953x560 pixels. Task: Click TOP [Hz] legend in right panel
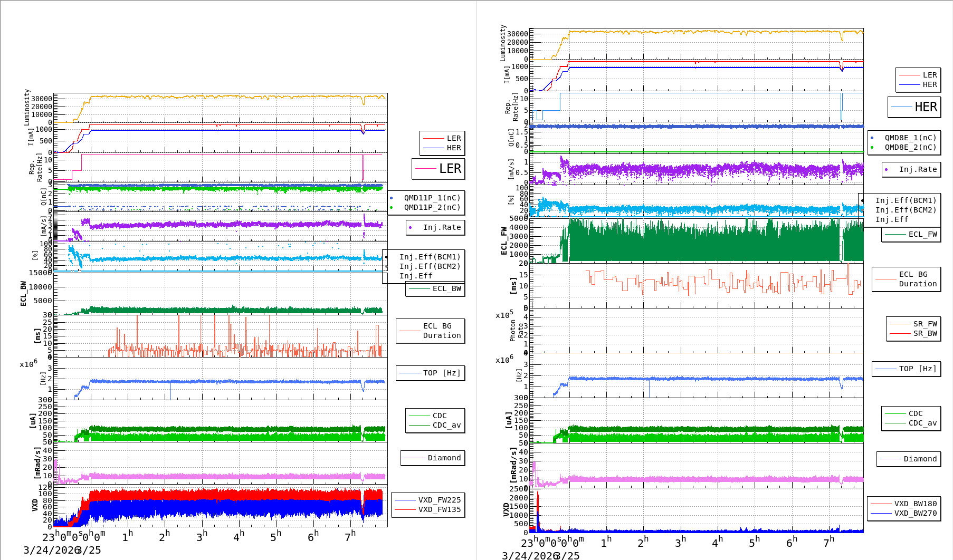click(x=918, y=369)
